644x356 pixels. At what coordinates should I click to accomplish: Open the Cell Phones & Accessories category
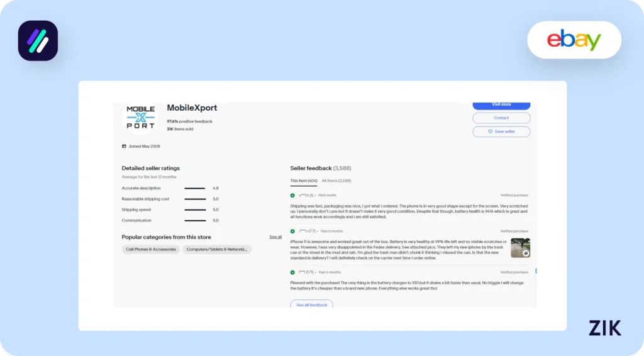(x=151, y=250)
